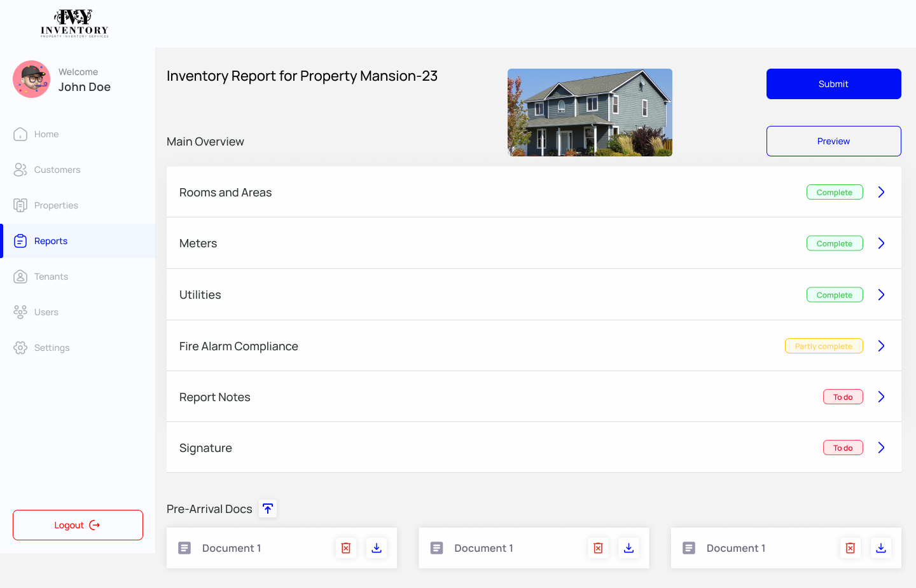Delete the first Document 1 file
Image resolution: width=916 pixels, height=588 pixels.
[x=346, y=548]
